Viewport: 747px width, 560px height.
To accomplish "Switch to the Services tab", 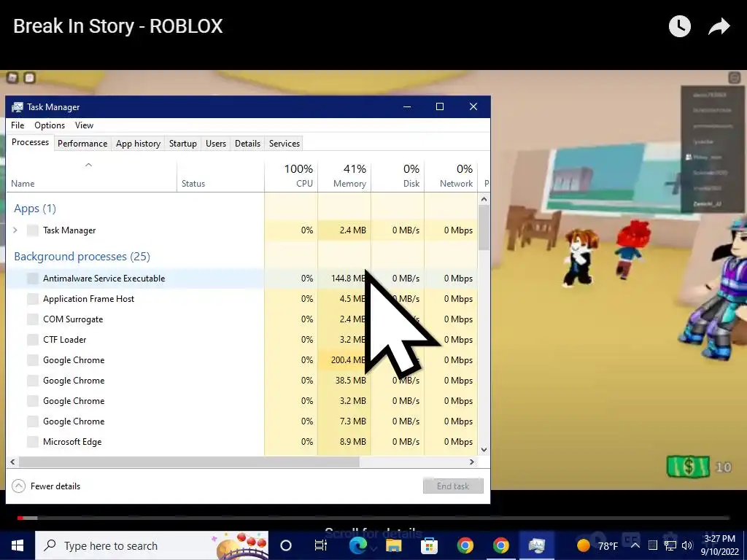I will point(285,144).
